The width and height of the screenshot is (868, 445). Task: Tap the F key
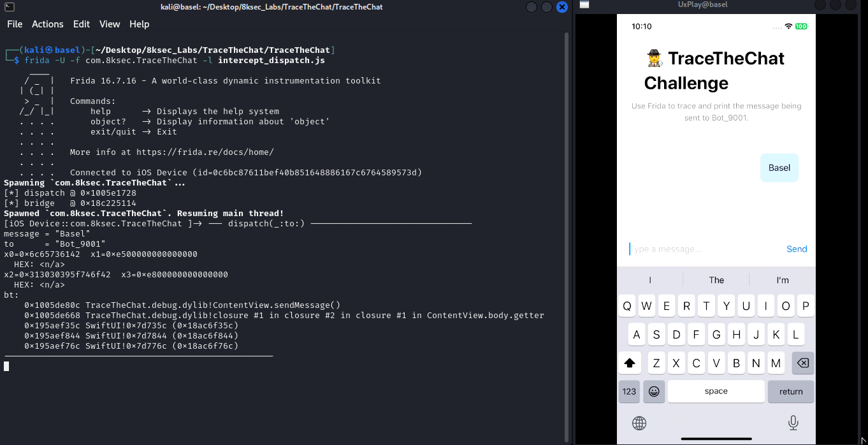pos(696,335)
